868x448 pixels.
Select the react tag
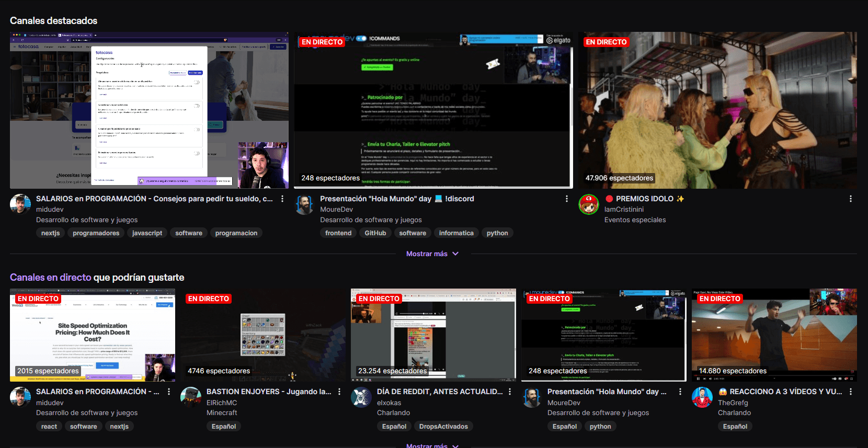pyautogui.click(x=49, y=427)
